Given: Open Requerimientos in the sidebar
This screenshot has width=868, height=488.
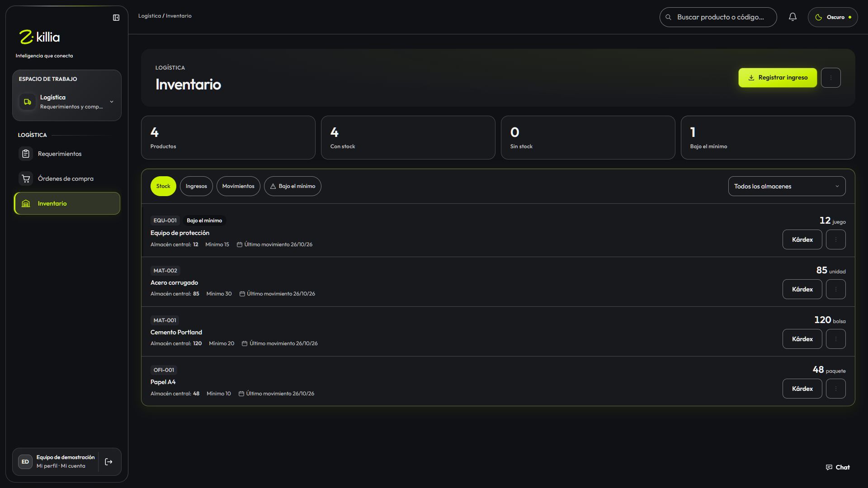Looking at the screenshot, I should coord(67,154).
